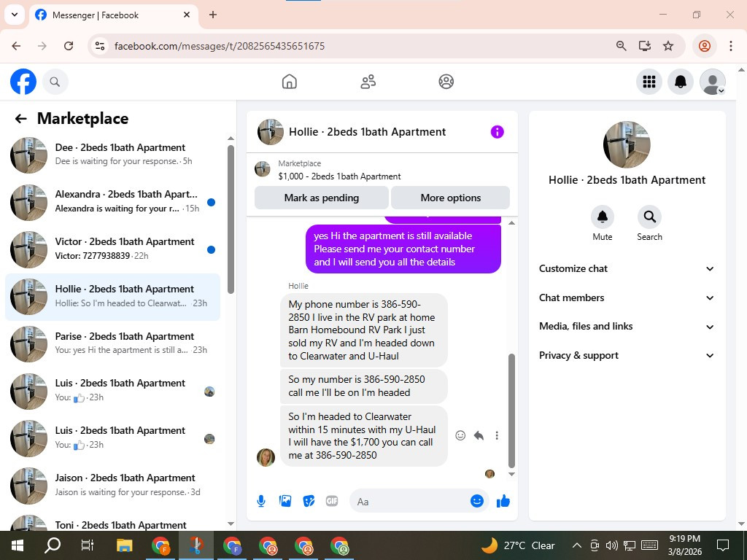This screenshot has height=560, width=747.
Task: Mark the listing as pending
Action: pyautogui.click(x=322, y=198)
